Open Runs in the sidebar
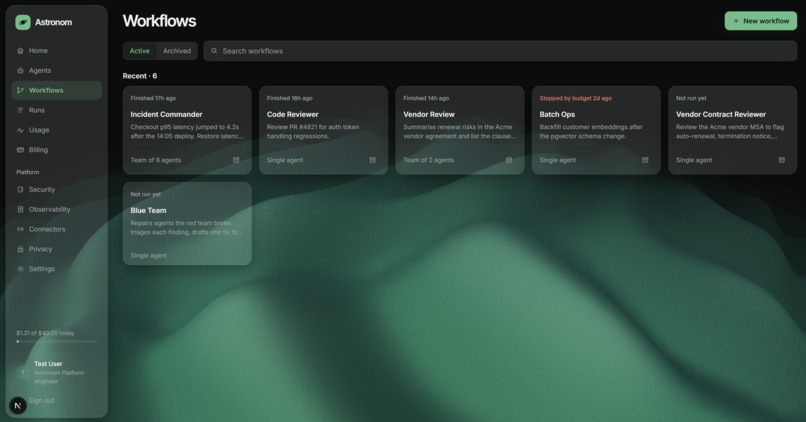The width and height of the screenshot is (806, 422). pos(57,110)
